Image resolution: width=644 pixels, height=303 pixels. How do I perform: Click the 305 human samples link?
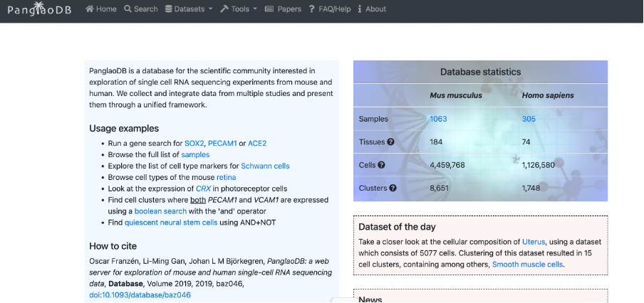(x=529, y=119)
